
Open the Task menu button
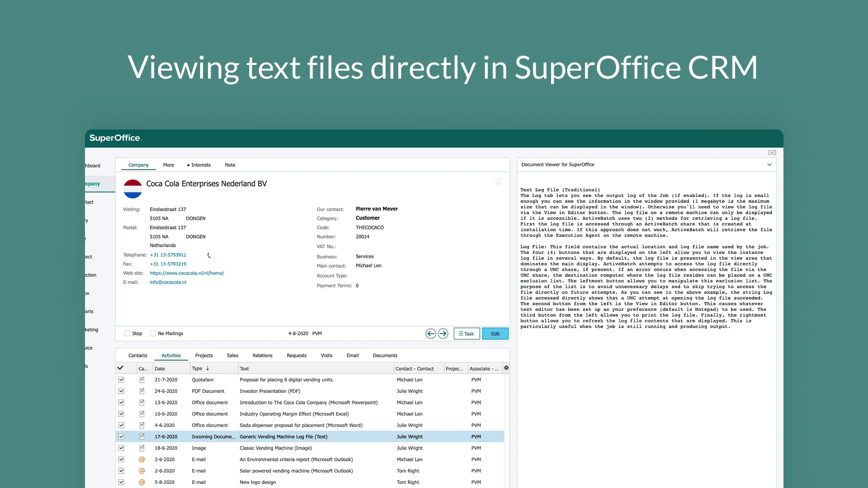[466, 333]
